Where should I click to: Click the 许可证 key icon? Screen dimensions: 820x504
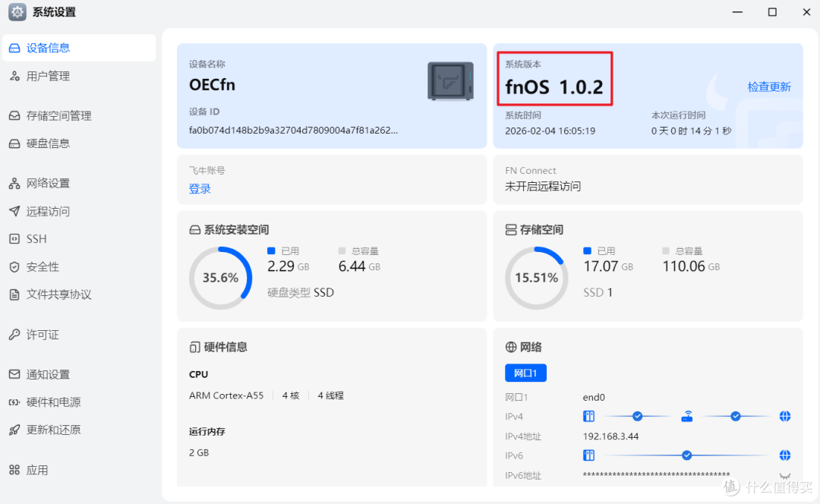(x=14, y=335)
